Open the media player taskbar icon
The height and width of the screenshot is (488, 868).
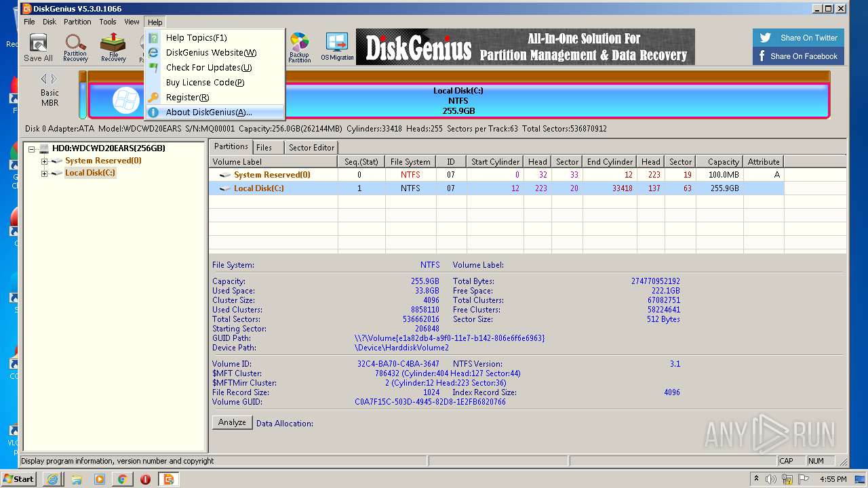pos(99,479)
